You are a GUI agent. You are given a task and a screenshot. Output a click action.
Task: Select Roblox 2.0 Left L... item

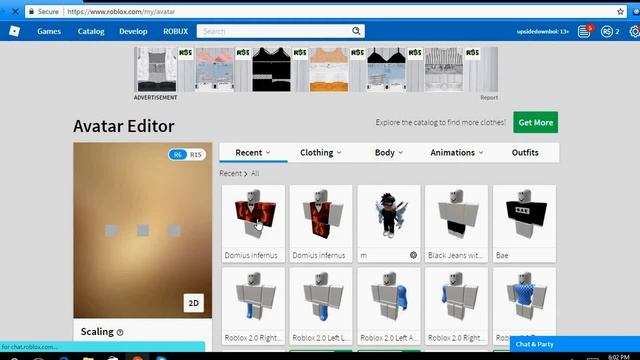tap(321, 306)
